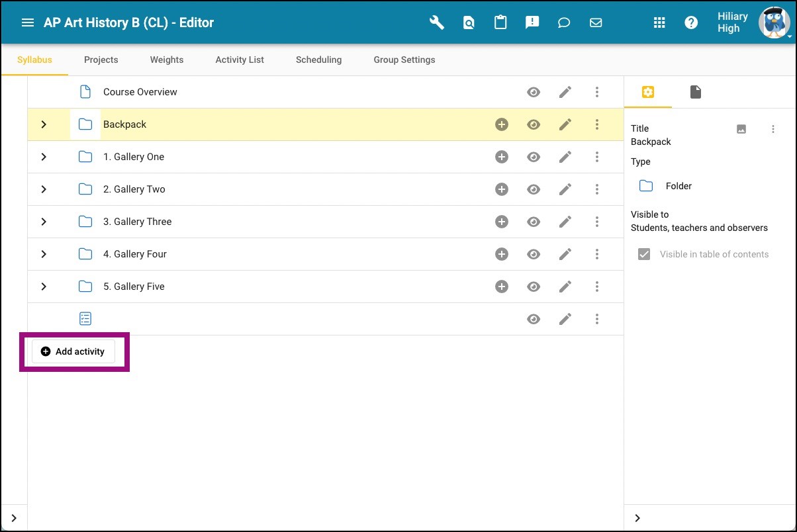Image resolution: width=797 pixels, height=532 pixels.
Task: Open the clipboard tool in the top toolbar
Action: [x=500, y=22]
